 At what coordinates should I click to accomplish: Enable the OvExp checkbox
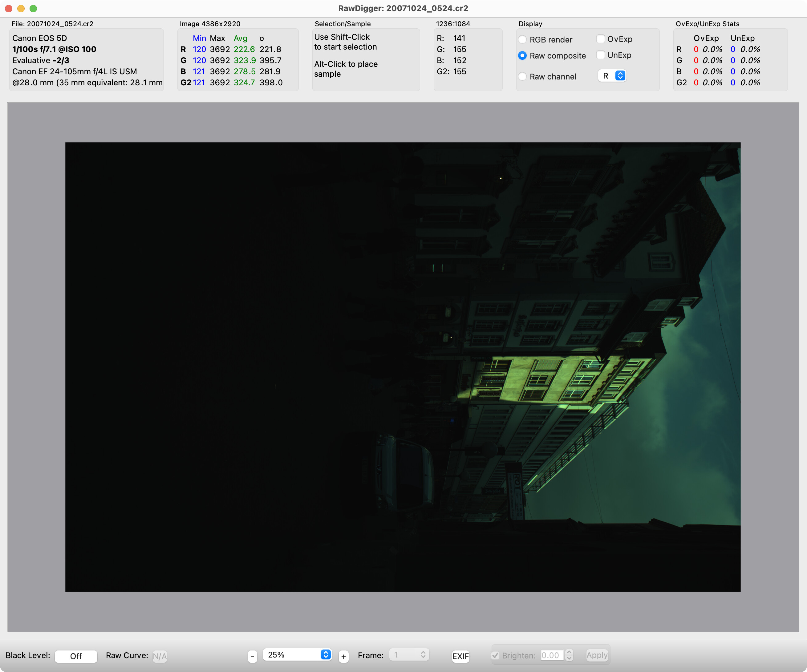click(600, 39)
